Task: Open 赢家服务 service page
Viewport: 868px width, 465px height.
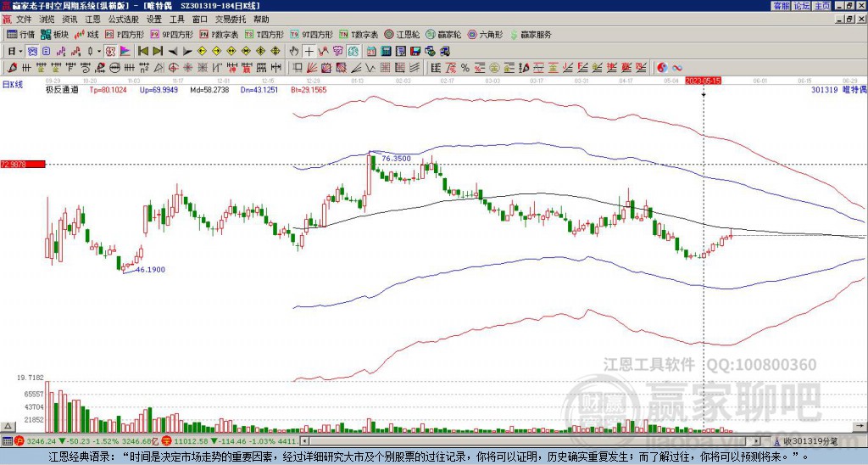Action: point(531,34)
